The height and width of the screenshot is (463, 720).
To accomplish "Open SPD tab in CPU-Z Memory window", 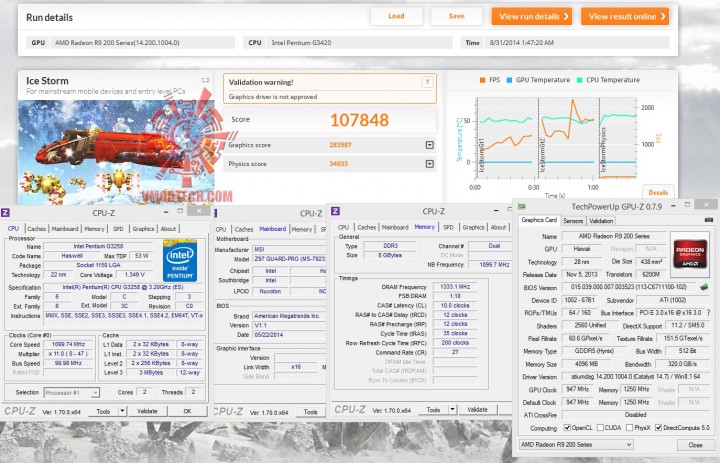I will [448, 227].
